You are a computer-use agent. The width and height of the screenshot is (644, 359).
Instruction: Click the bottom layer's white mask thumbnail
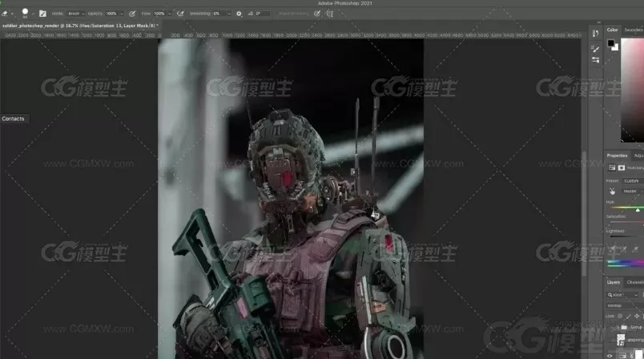[638, 355]
